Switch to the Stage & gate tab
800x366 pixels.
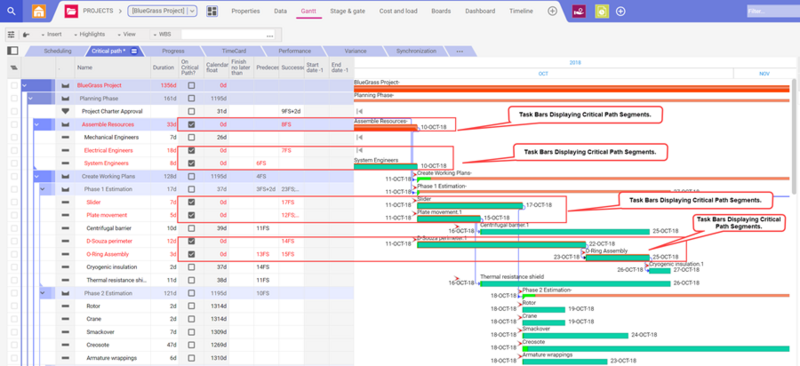click(x=347, y=11)
